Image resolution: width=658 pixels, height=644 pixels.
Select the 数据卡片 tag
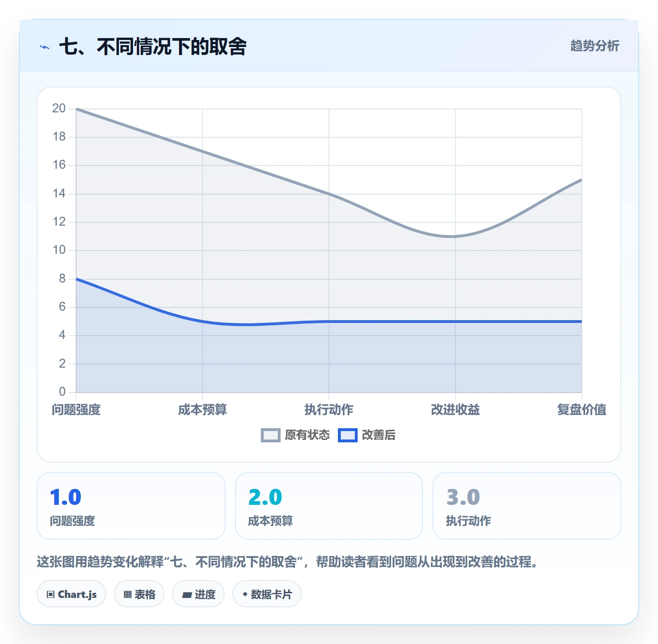point(267,594)
